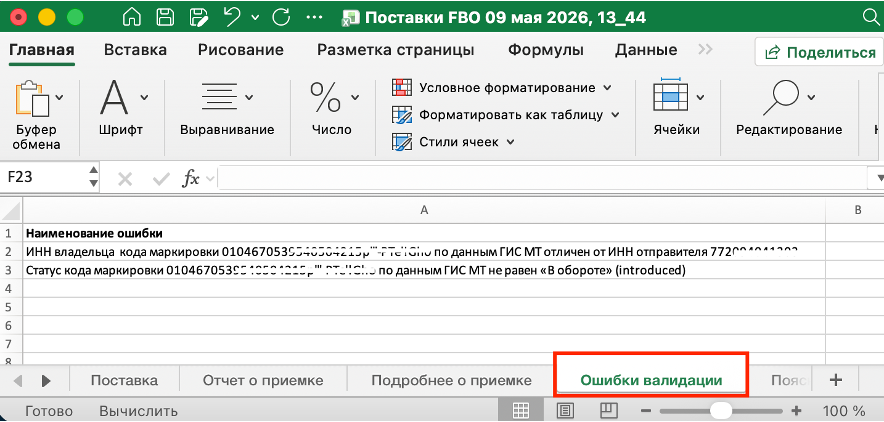This screenshot has width=884, height=422.
Task: Click the select-all corner triangle
Action: 11,211
